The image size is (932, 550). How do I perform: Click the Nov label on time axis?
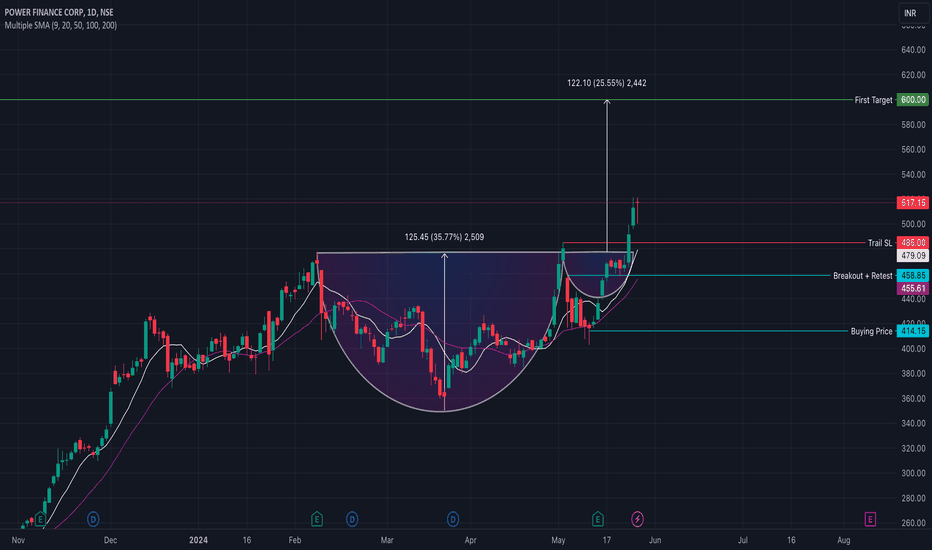18,540
